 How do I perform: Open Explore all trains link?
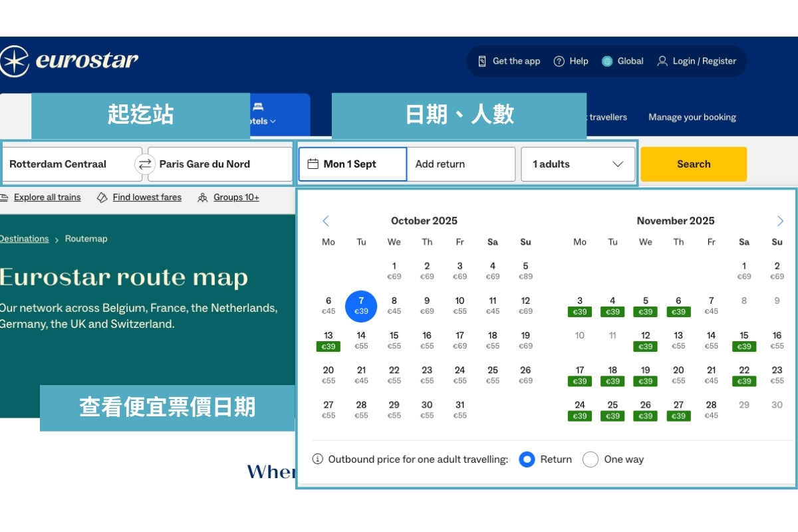(x=47, y=198)
